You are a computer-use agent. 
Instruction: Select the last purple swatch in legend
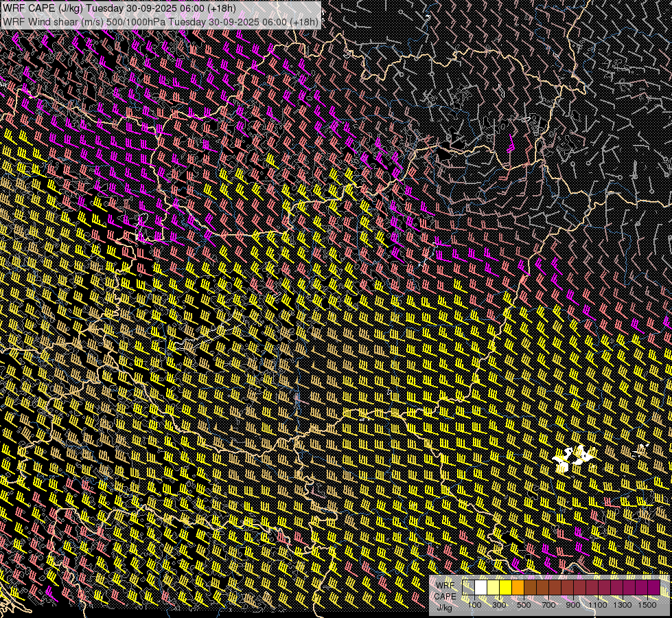(x=653, y=588)
